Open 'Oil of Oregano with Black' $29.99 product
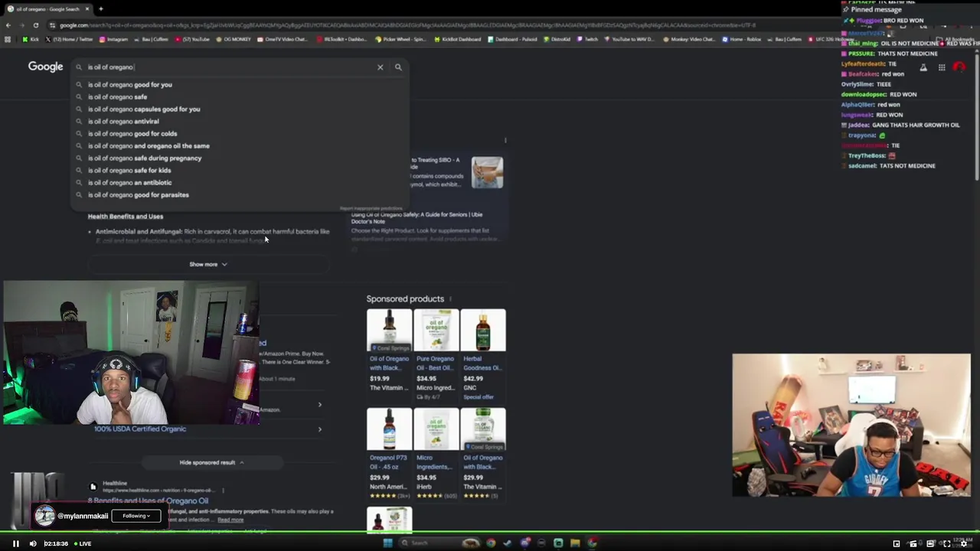This screenshot has height=551, width=980. pos(482,454)
